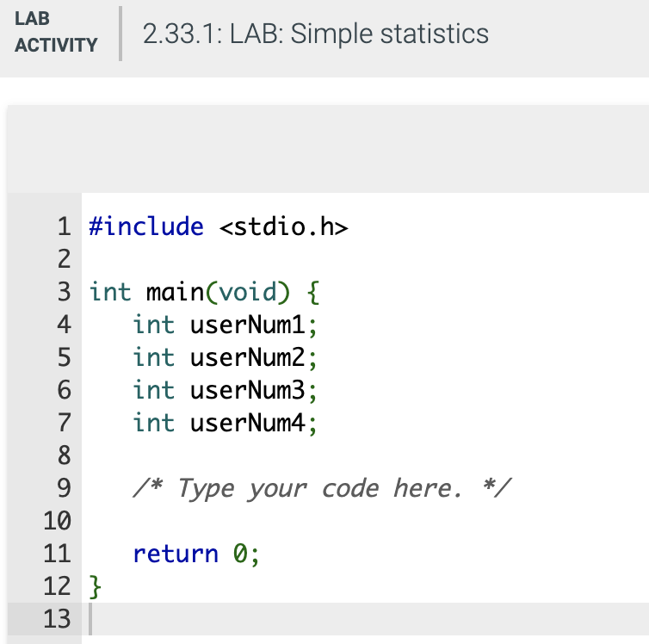This screenshot has height=644, width=649.
Task: Click the userNum1 variable declaration
Action: (225, 325)
